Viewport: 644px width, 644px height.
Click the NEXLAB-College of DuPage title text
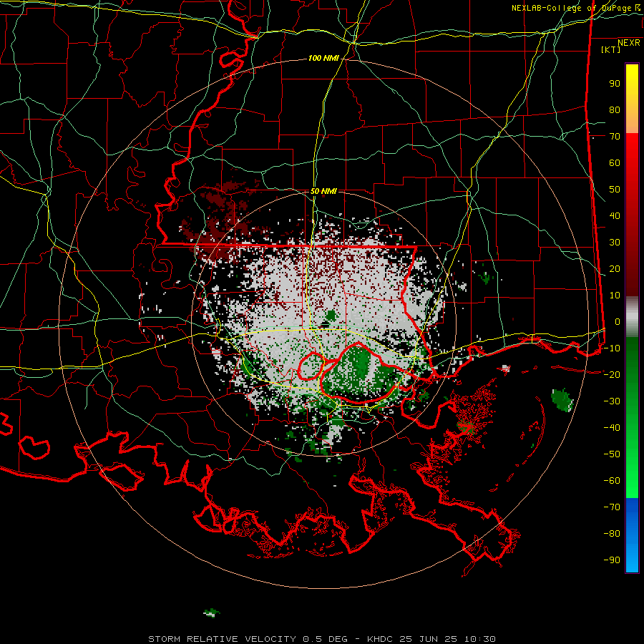tap(572, 8)
